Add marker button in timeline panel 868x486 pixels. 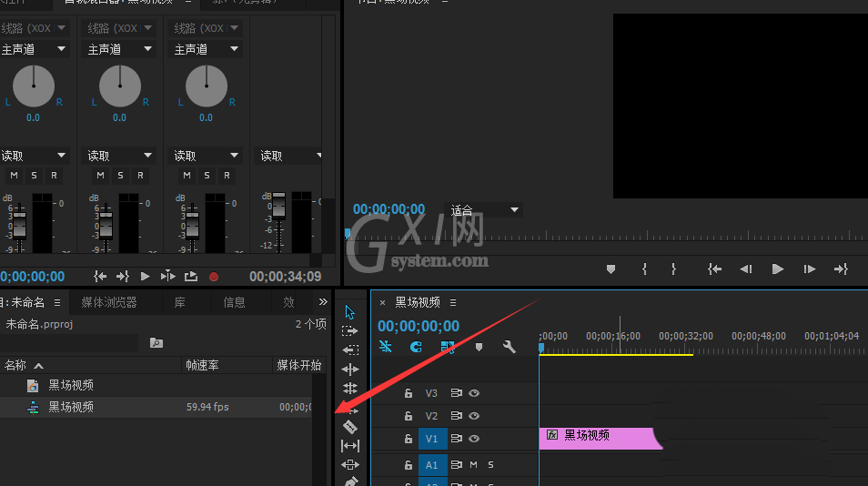(479, 347)
